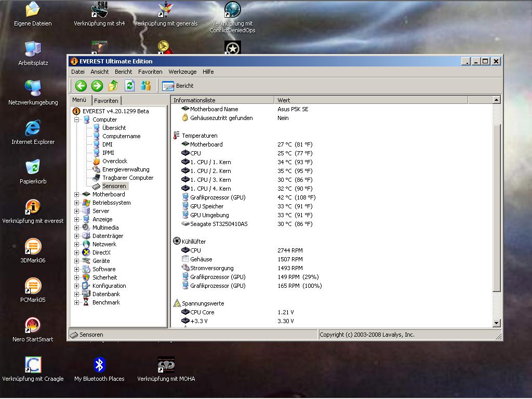Image resolution: width=532 pixels, height=399 pixels.
Task: Select the Overclock flame item
Action: coord(115,161)
